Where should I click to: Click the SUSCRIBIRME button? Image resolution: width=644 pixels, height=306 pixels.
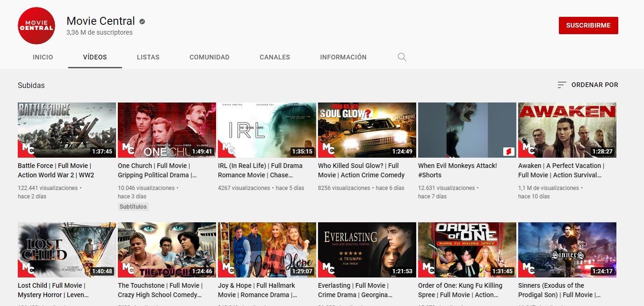point(588,26)
